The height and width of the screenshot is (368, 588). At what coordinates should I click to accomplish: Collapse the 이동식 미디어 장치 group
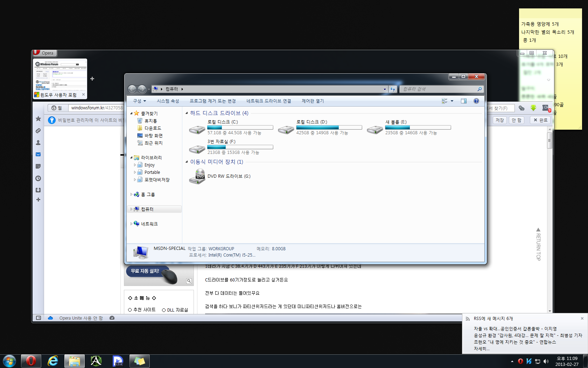click(187, 162)
